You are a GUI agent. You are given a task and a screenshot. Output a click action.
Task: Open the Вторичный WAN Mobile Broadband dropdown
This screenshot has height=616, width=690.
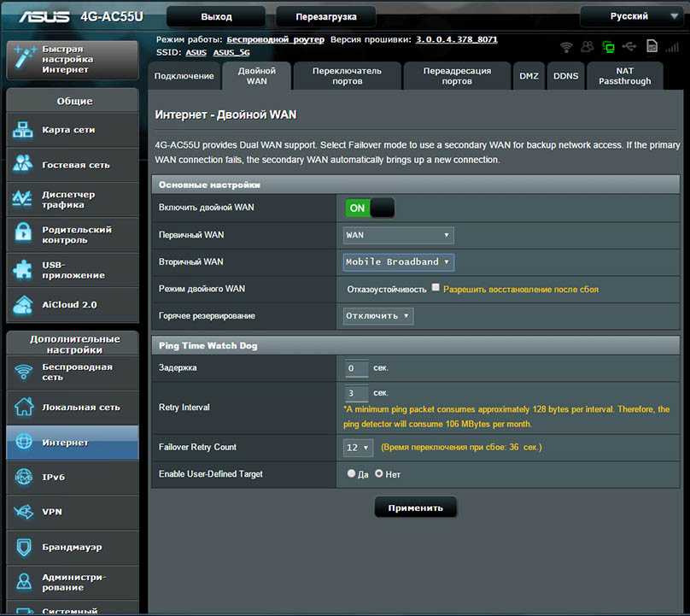point(398,262)
